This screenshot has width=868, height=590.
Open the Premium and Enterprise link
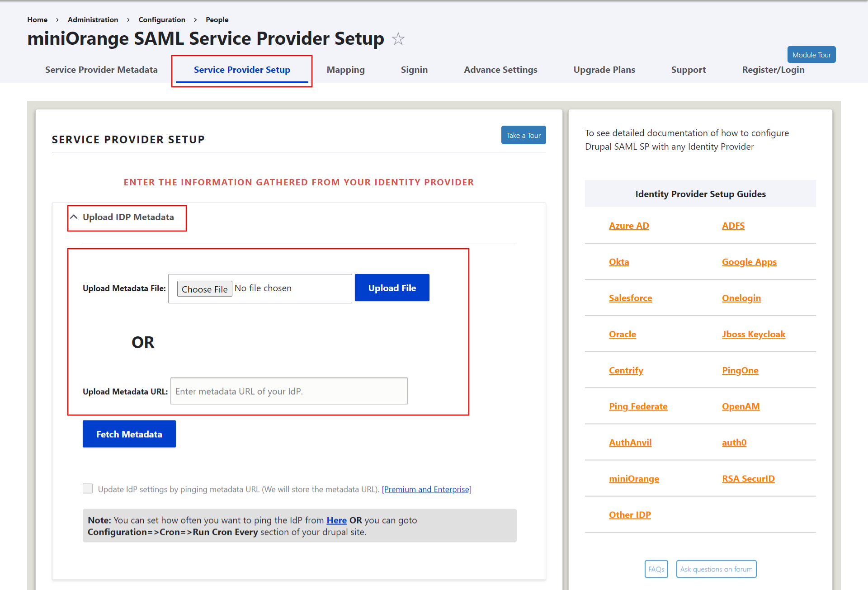pyautogui.click(x=426, y=489)
